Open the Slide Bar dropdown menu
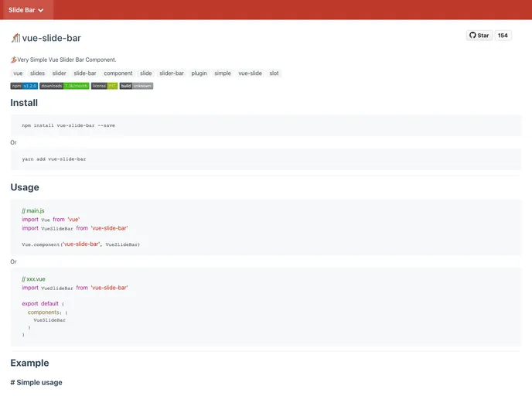 click(26, 10)
